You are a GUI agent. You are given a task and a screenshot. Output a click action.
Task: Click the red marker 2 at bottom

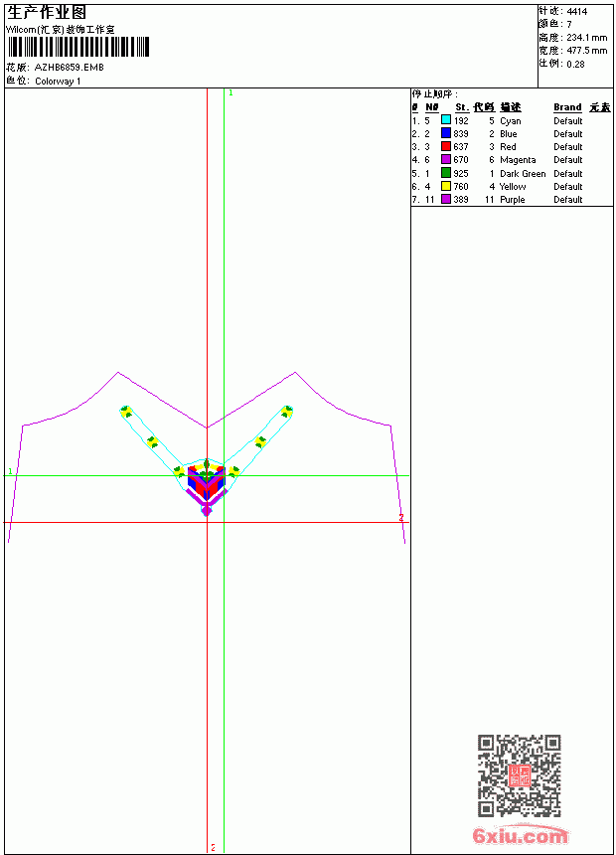click(x=214, y=847)
